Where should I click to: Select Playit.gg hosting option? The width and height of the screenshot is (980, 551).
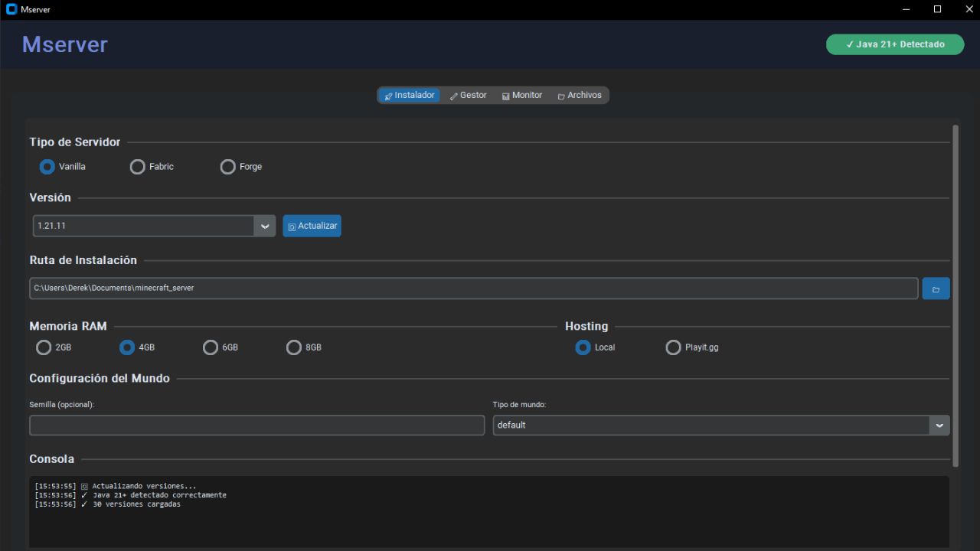(x=673, y=347)
